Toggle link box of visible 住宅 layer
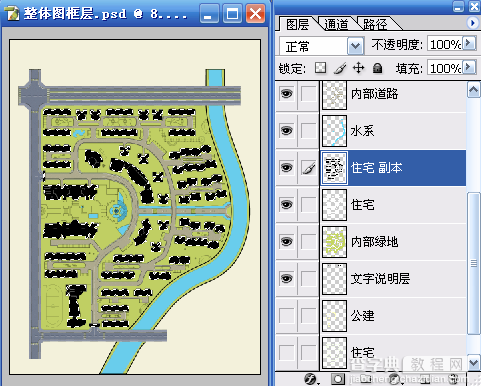 pyautogui.click(x=309, y=205)
